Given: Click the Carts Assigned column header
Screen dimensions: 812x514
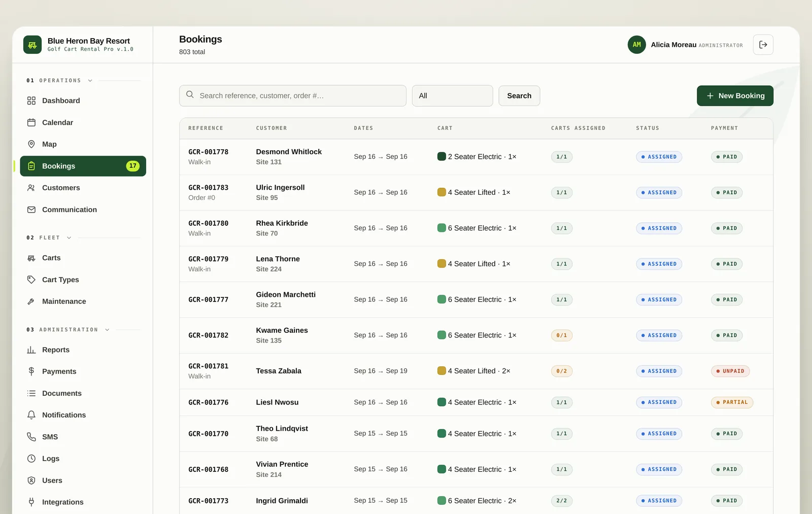Looking at the screenshot, I should point(578,128).
